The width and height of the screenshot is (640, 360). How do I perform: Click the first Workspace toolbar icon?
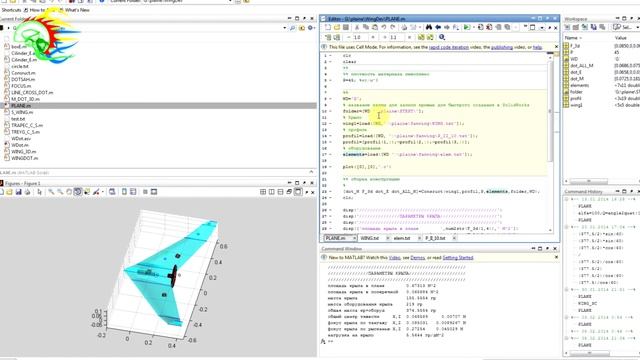pyautogui.click(x=567, y=27)
